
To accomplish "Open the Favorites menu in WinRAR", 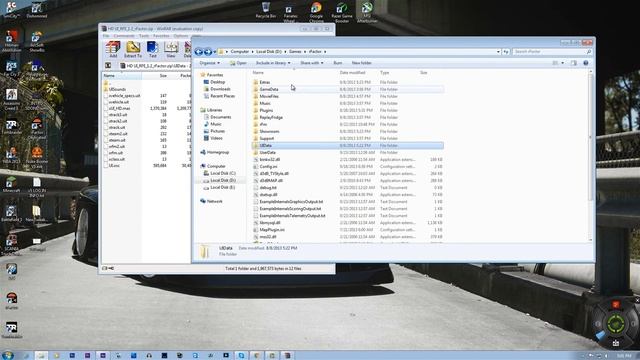I will point(161,36).
